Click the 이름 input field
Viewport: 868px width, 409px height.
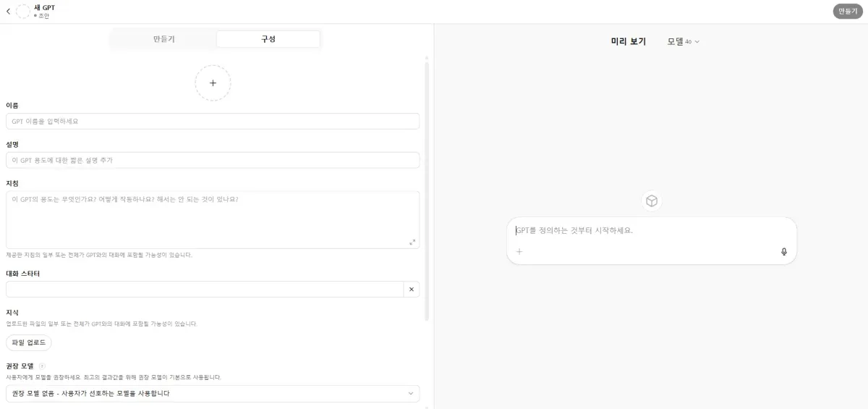coord(213,121)
